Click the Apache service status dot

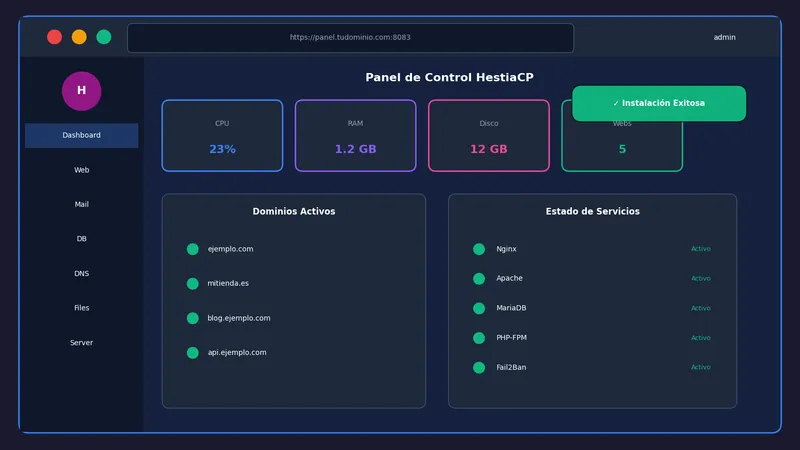[479, 279]
